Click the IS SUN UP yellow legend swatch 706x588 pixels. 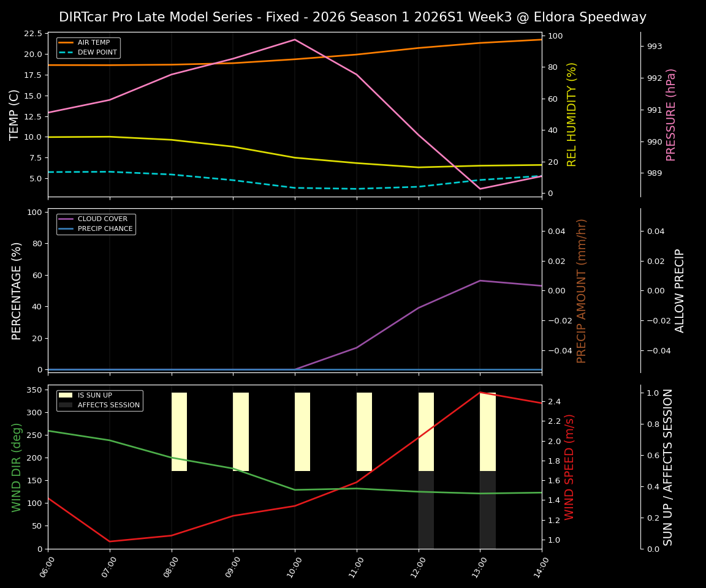pyautogui.click(x=65, y=394)
